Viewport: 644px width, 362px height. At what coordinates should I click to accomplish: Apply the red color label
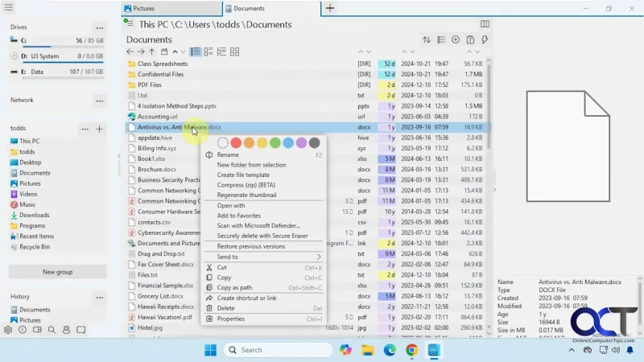tap(236, 143)
